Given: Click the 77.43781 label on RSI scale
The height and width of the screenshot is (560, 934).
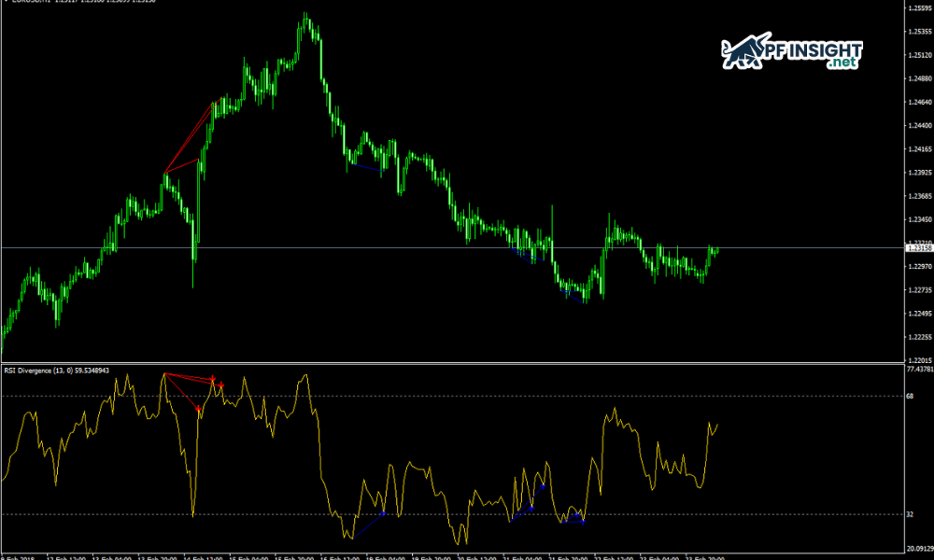Looking at the screenshot, I should pyautogui.click(x=919, y=370).
